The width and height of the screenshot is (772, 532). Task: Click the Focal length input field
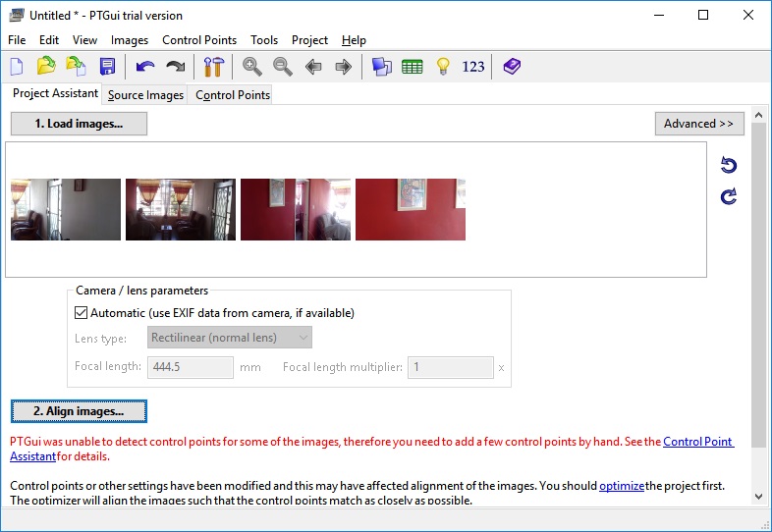(191, 367)
